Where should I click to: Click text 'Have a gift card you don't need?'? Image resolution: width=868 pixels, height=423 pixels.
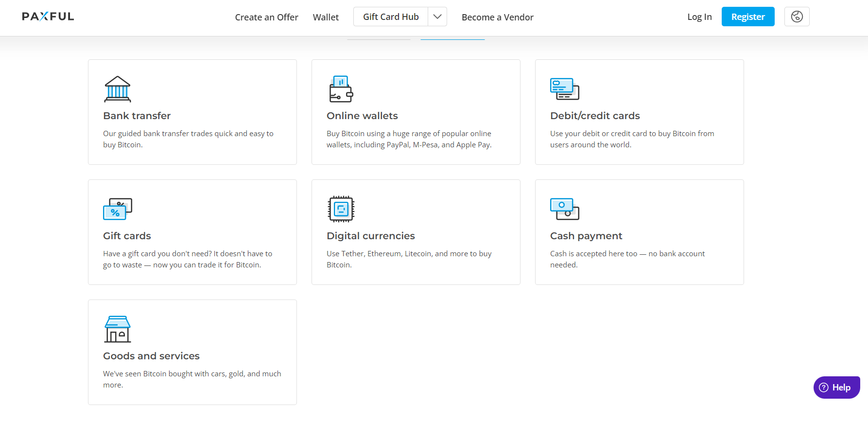click(157, 254)
